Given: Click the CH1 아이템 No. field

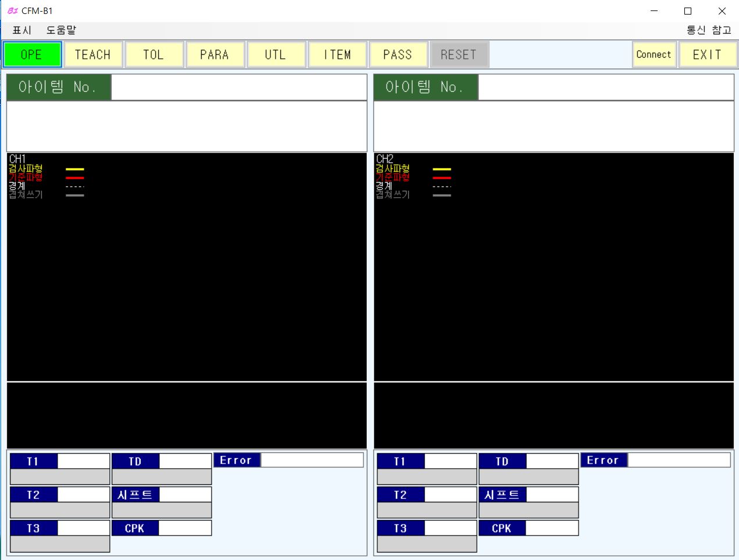Looking at the screenshot, I should pyautogui.click(x=238, y=87).
